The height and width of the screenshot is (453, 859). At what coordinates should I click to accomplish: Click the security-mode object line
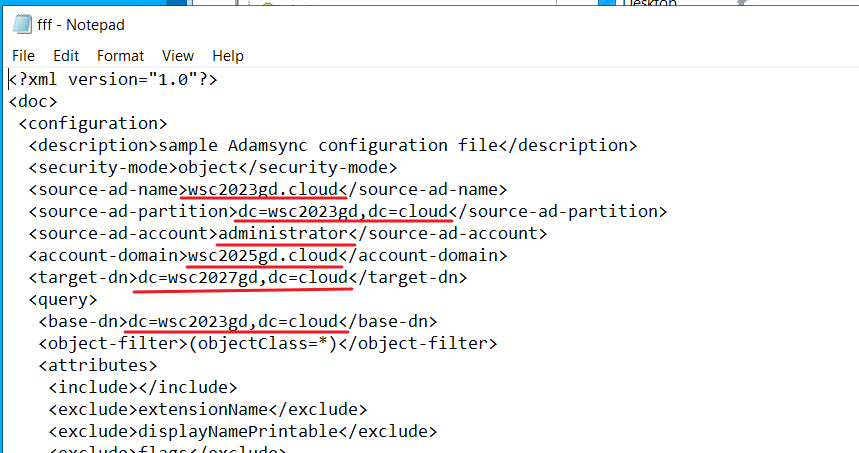[x=213, y=168]
